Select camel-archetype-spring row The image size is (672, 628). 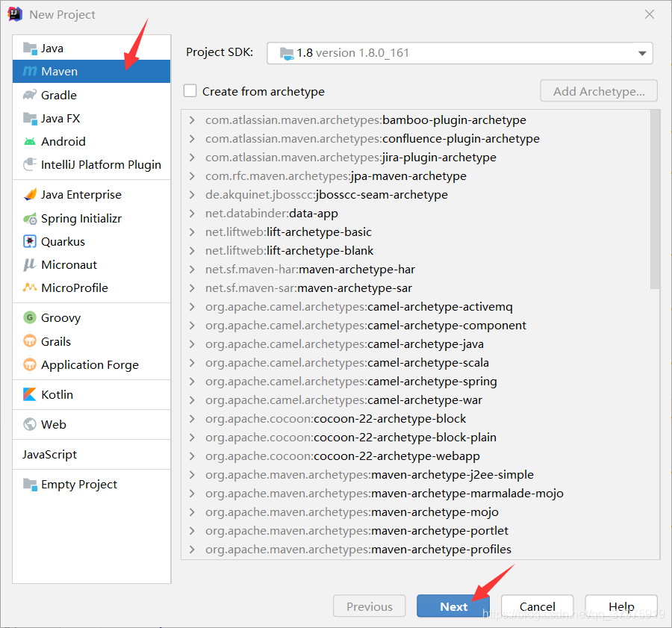coord(416,381)
